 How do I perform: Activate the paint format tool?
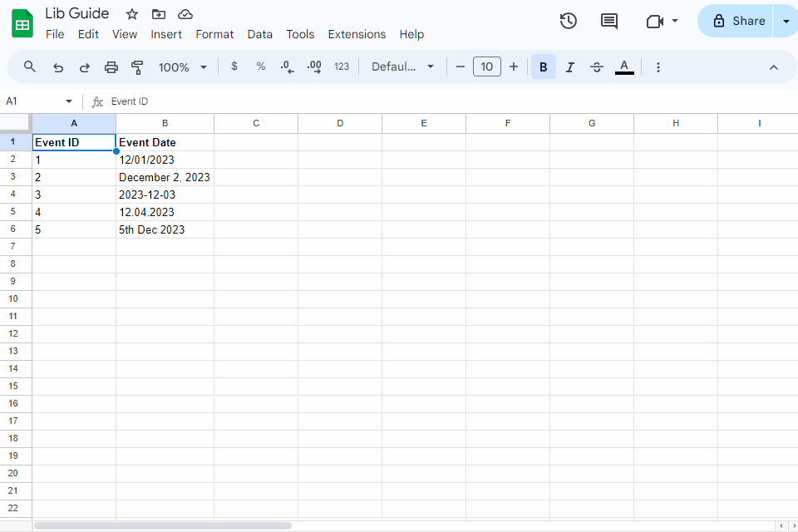(137, 67)
